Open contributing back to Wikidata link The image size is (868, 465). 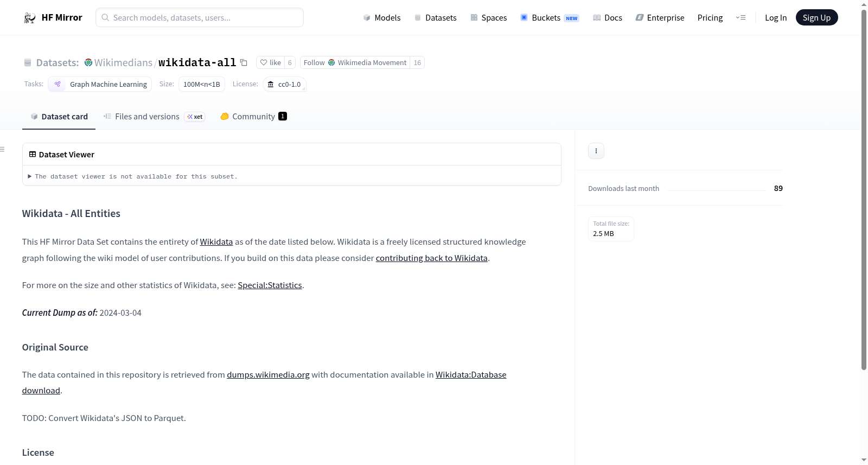(432, 258)
